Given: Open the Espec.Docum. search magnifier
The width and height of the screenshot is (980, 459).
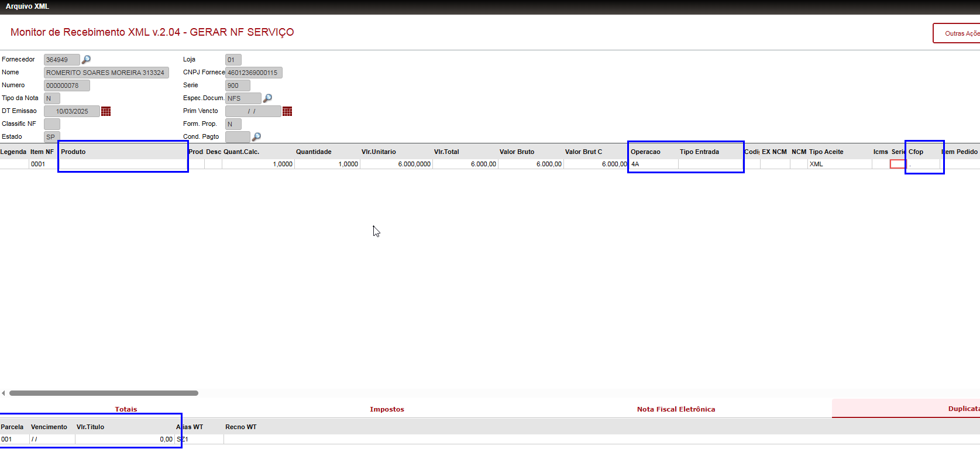Looking at the screenshot, I should [267, 98].
